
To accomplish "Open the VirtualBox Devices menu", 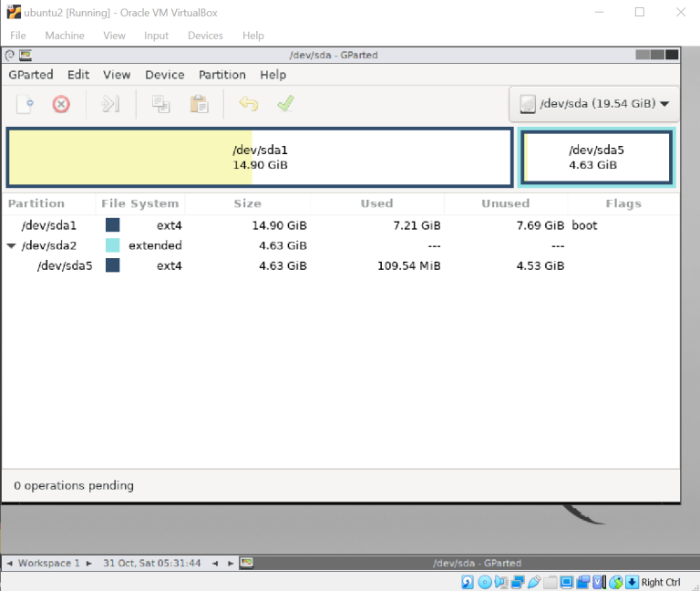I will click(x=205, y=36).
